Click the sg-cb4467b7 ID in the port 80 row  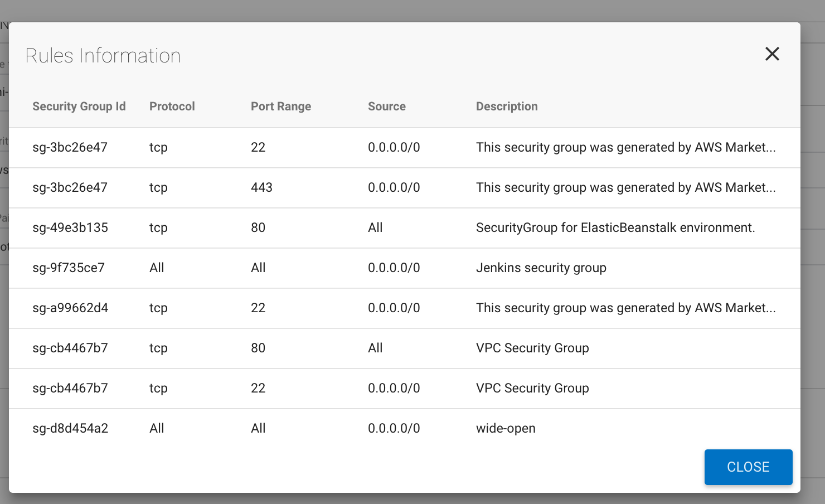pos(70,348)
